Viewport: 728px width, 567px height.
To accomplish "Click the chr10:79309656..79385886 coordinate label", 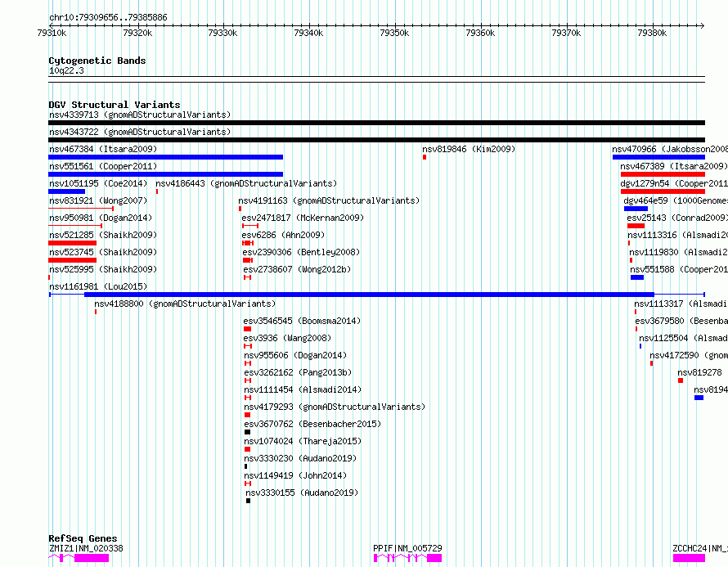I will (108, 18).
